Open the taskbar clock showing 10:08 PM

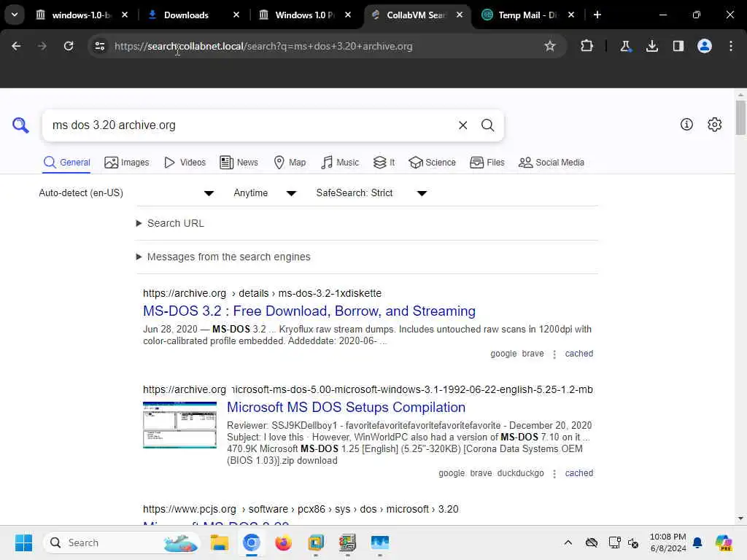click(x=668, y=542)
